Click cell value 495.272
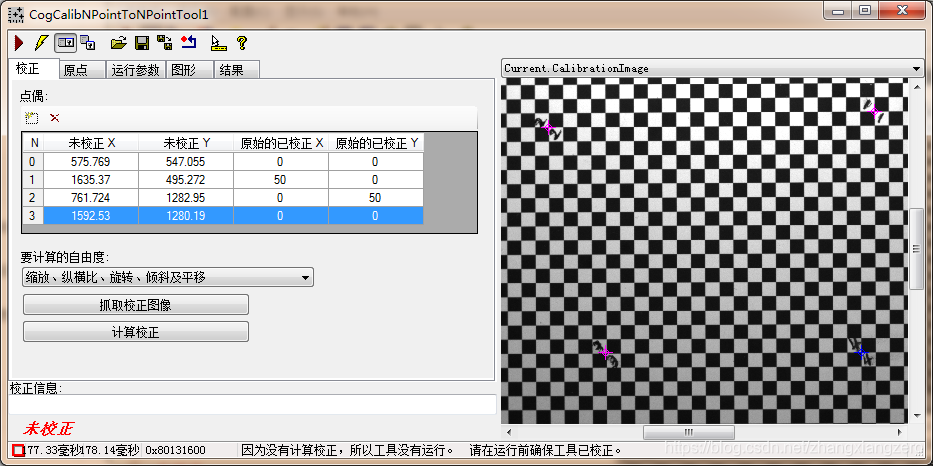The width and height of the screenshot is (933, 466). 186,179
